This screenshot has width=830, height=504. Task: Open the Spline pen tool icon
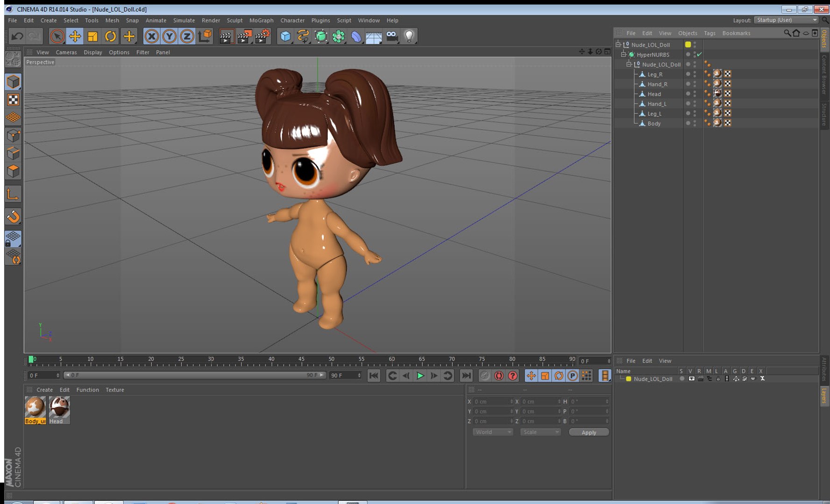[303, 36]
